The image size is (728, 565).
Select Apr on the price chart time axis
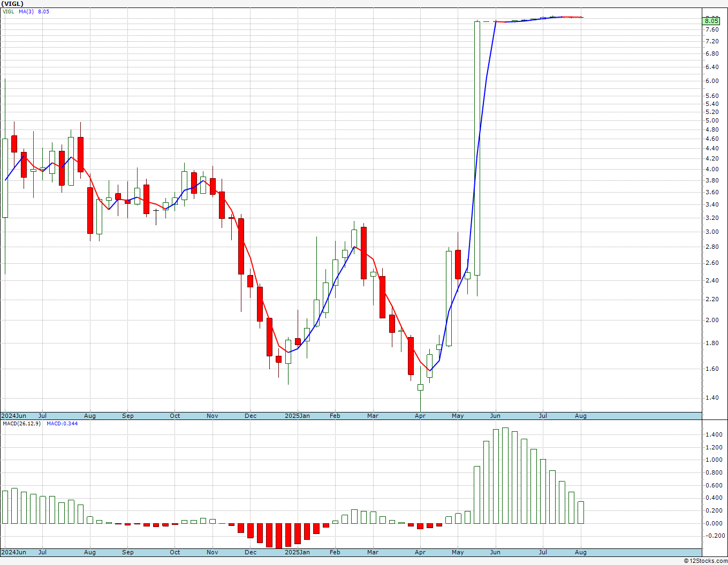click(x=420, y=416)
